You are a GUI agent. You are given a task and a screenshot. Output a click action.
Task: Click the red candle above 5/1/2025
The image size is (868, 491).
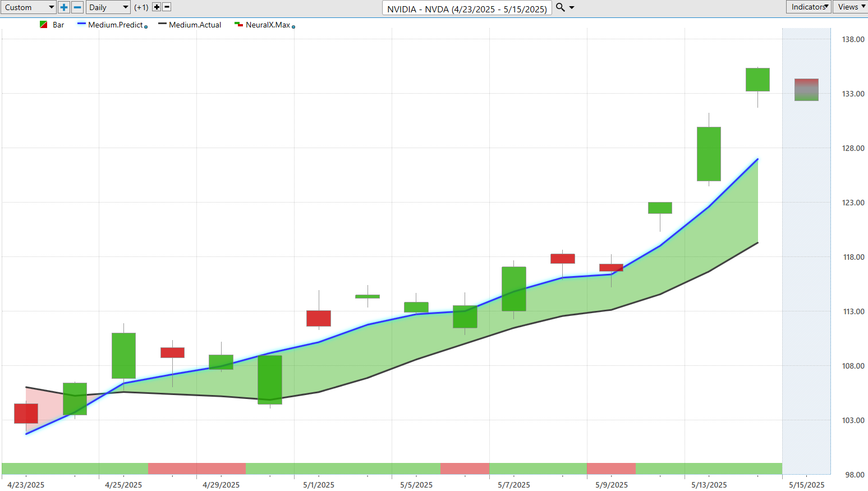319,318
